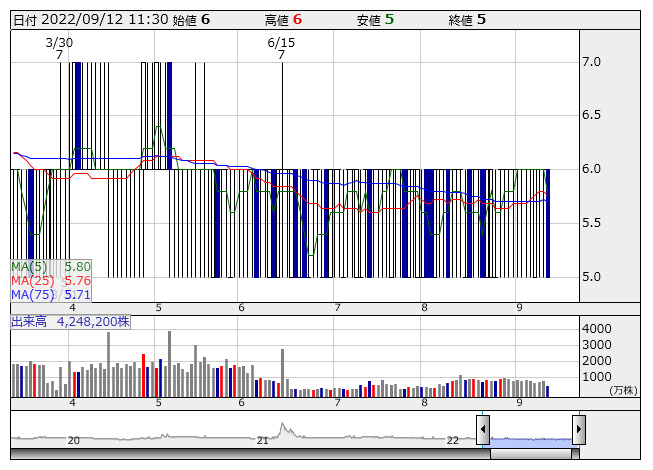The width and height of the screenshot is (653, 470).
Task: Click the highlighted blue range in overview
Action: [x=530, y=440]
